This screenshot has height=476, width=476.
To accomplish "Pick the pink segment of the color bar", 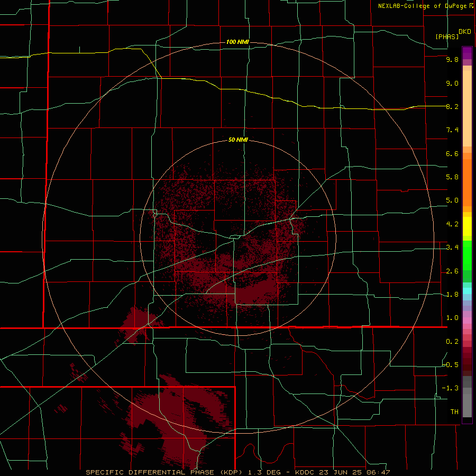I will point(467,321).
